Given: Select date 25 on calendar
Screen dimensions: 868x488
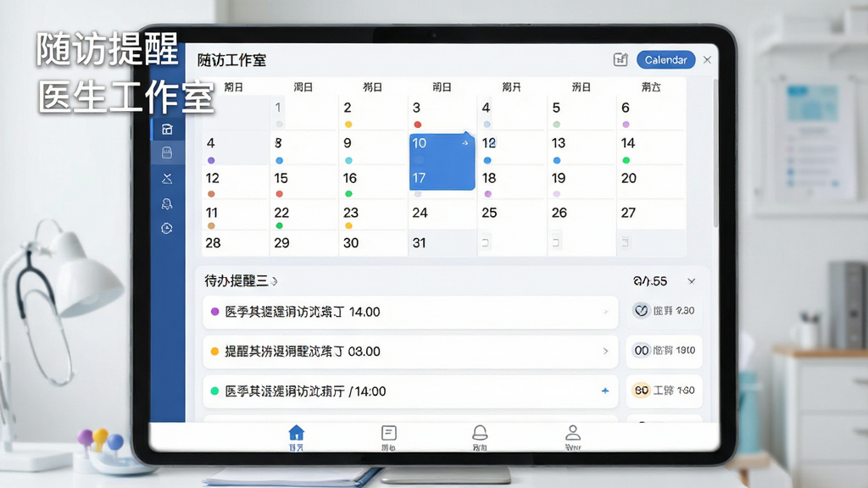Looking at the screenshot, I should 511,216.
